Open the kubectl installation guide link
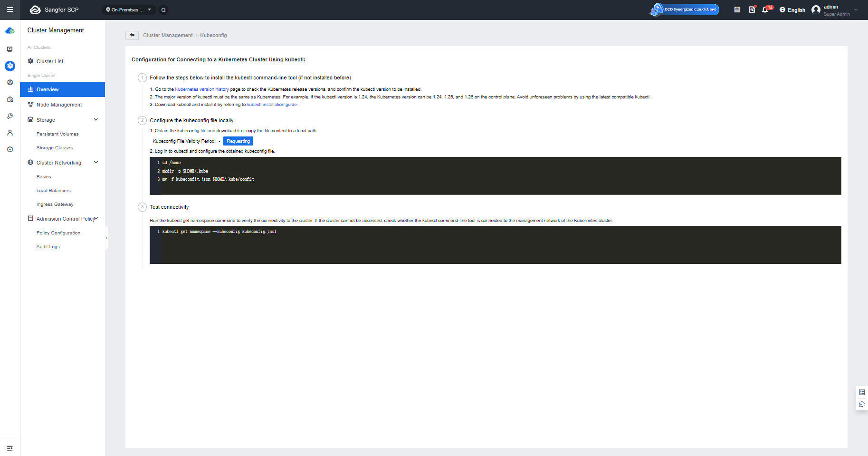Viewport: 868px width, 456px height. coord(272,105)
